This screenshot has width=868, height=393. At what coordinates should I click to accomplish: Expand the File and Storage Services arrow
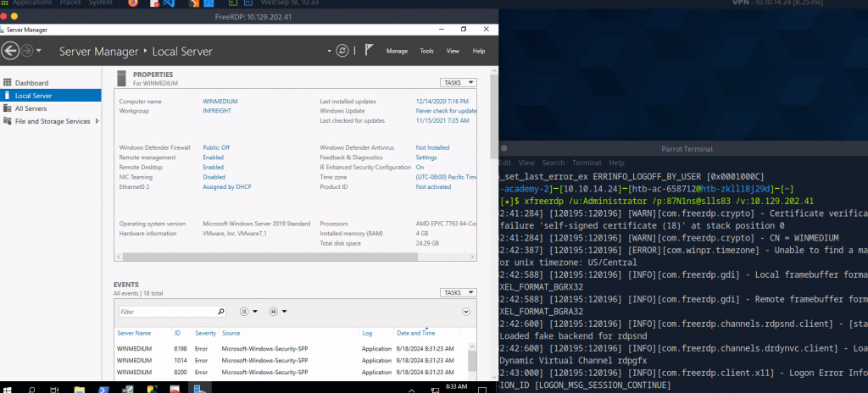[97, 121]
